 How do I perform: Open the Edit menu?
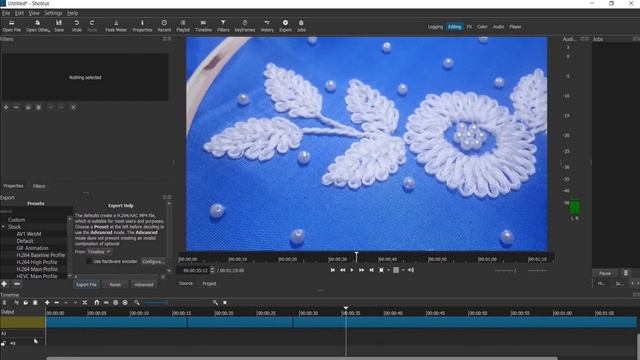[x=19, y=13]
